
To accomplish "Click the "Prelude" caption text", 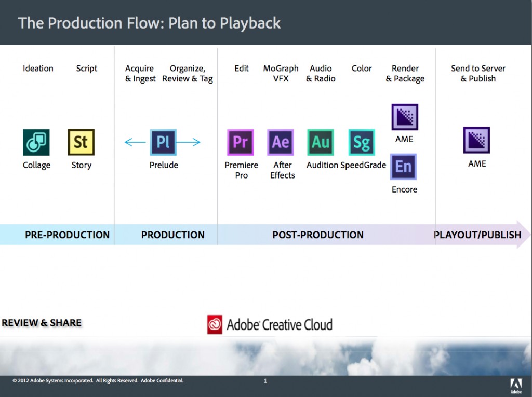I will (x=164, y=165).
